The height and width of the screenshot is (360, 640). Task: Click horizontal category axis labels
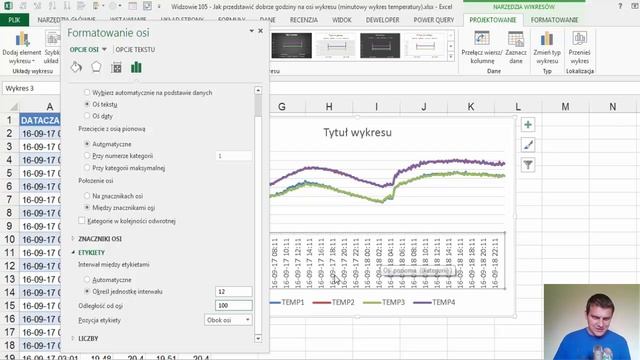(387, 260)
